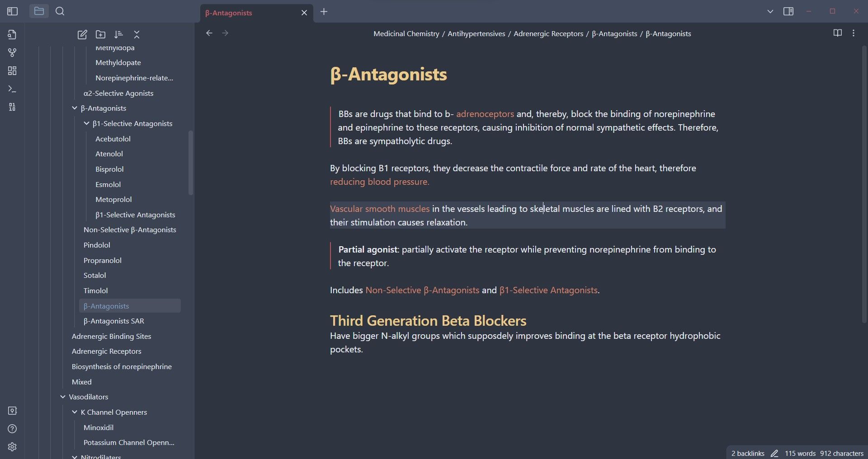Open the command palette
The image size is (868, 459).
point(12,89)
